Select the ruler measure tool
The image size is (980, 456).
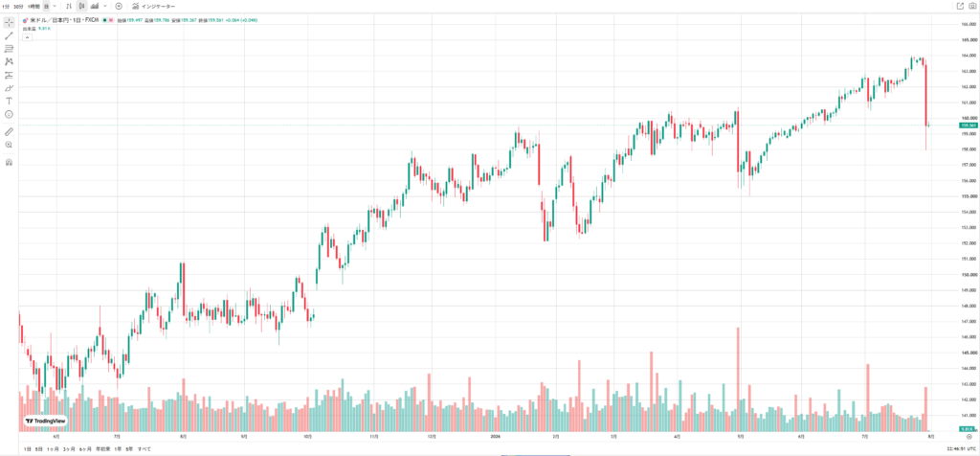point(9,132)
